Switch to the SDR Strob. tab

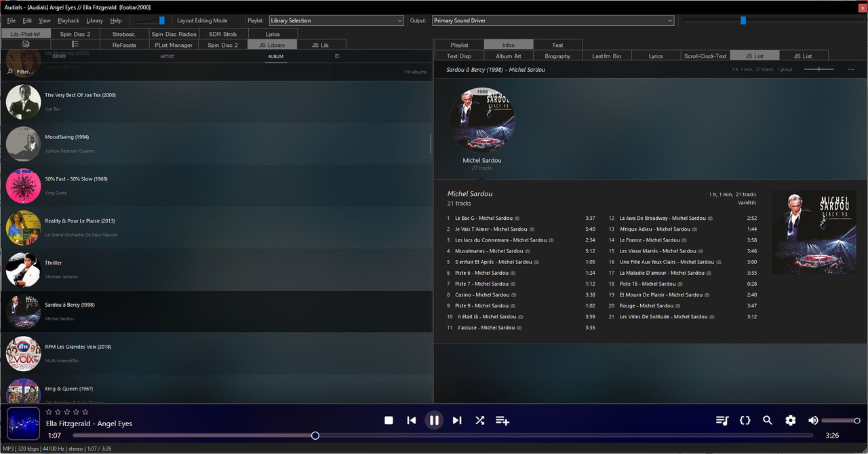223,34
